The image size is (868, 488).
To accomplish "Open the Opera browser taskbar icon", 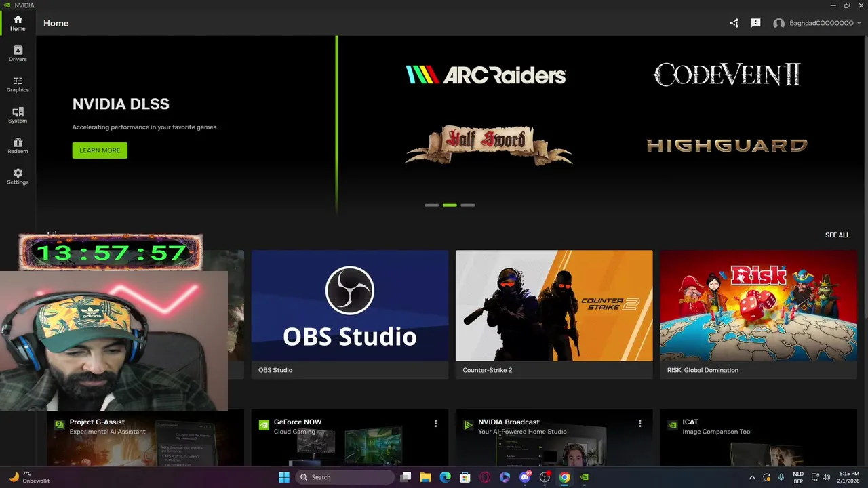I will pyautogui.click(x=485, y=477).
